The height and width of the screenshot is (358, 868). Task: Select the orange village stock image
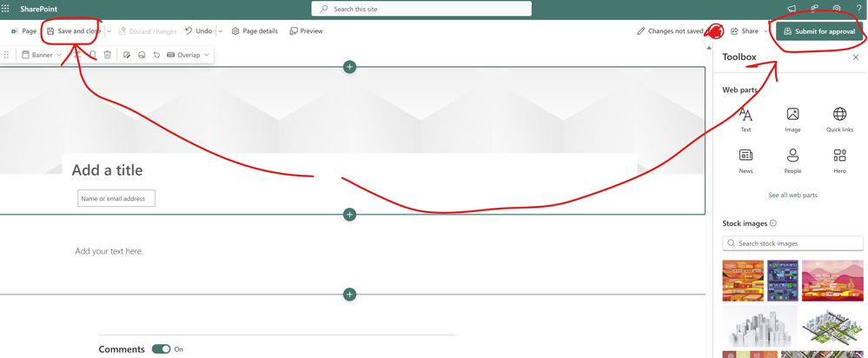(743, 281)
